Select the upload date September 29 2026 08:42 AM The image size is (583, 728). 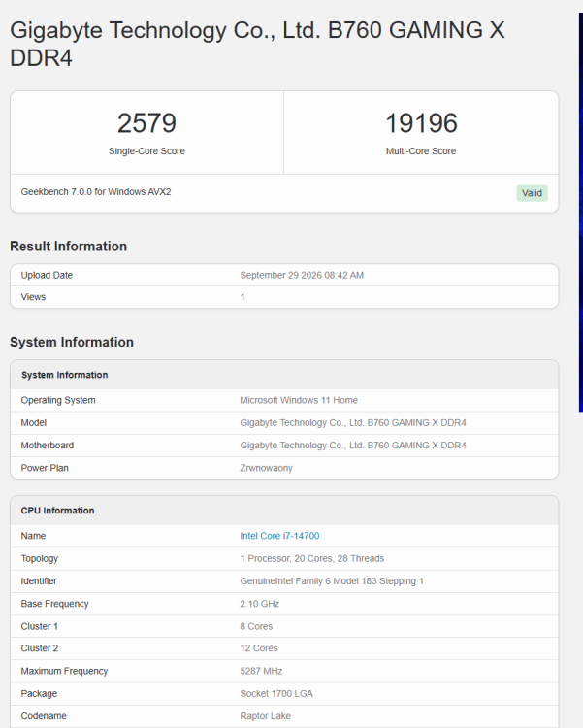pyautogui.click(x=302, y=275)
